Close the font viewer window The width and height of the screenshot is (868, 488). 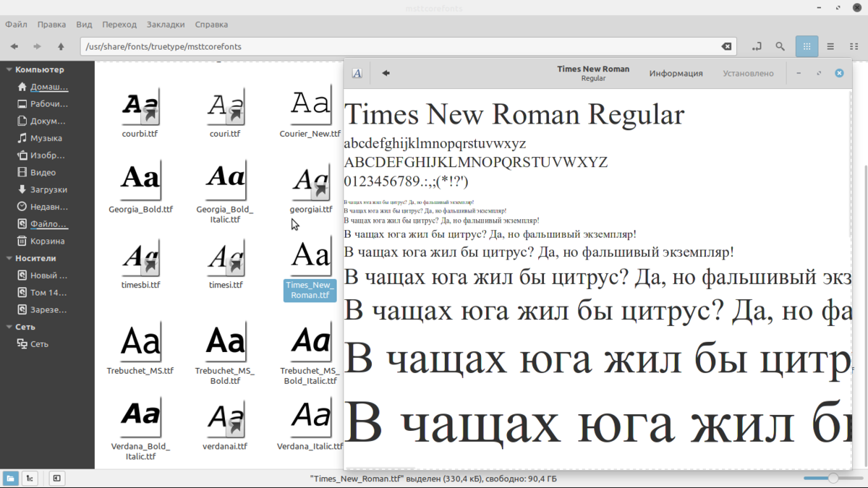839,73
